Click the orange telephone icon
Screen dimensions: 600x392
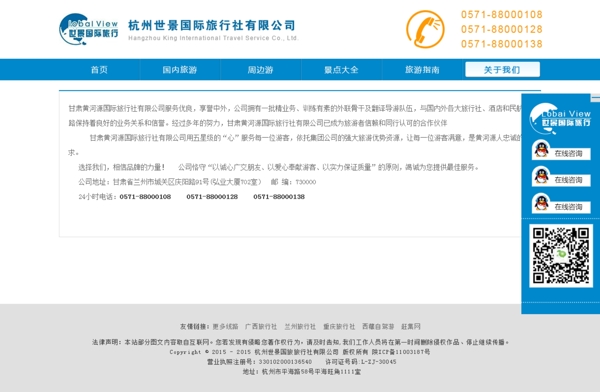(x=425, y=29)
